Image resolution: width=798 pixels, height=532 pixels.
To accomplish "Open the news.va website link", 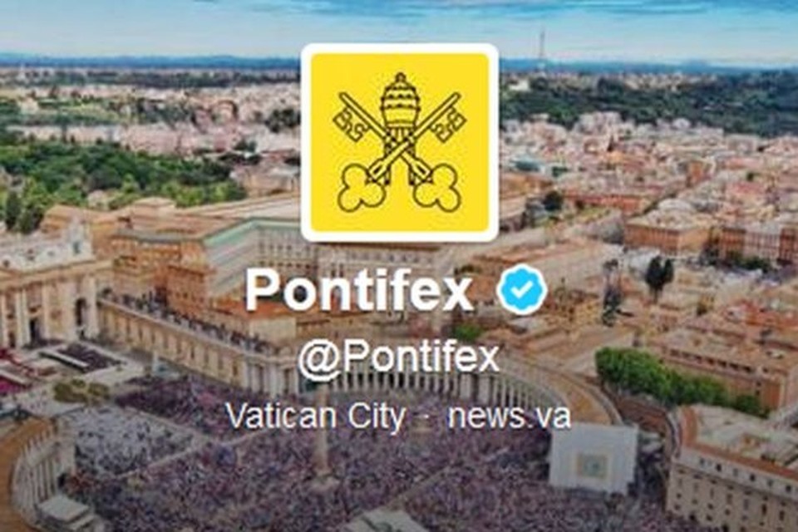I will pos(509,416).
